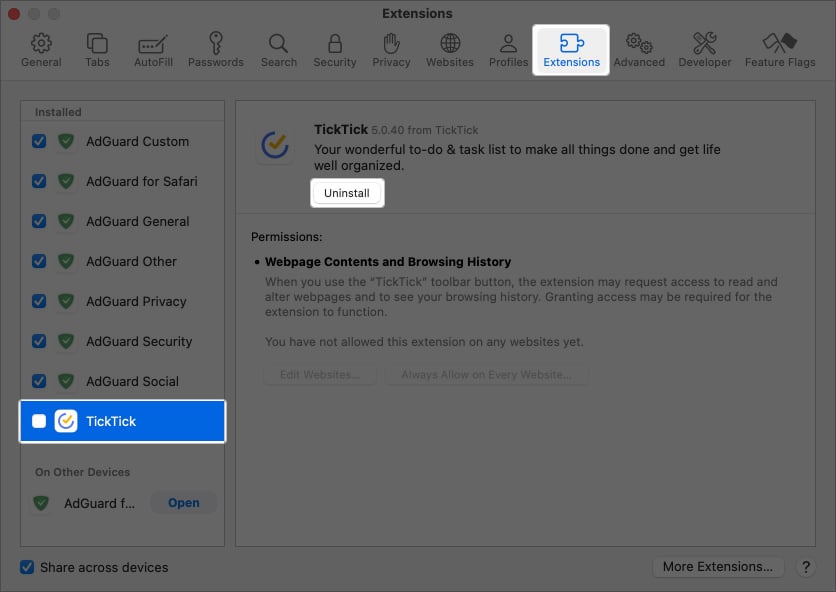
Task: Open the Feature Flags pane
Action: pyautogui.click(x=779, y=51)
